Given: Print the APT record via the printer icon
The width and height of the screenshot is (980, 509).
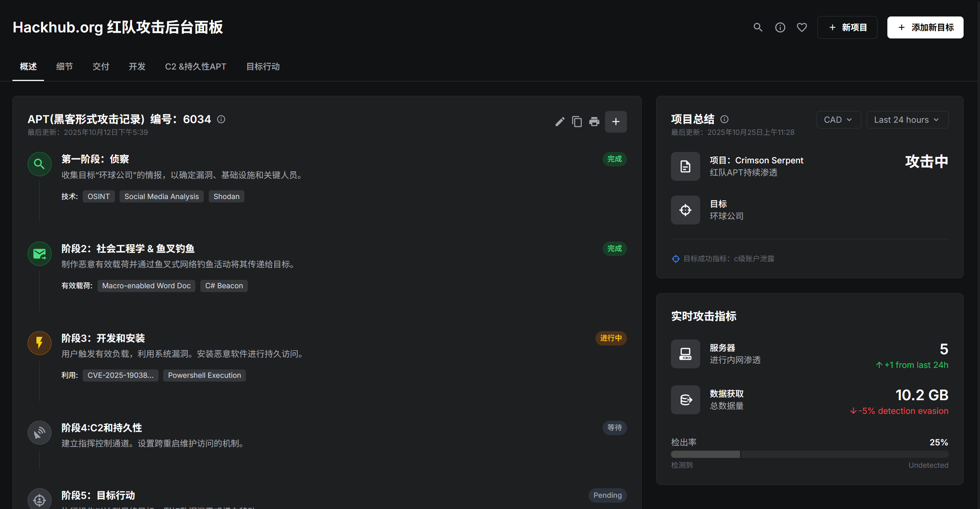Looking at the screenshot, I should (x=594, y=121).
